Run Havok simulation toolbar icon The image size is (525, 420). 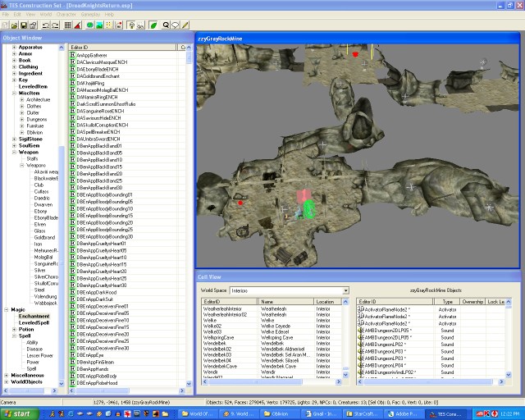119,25
